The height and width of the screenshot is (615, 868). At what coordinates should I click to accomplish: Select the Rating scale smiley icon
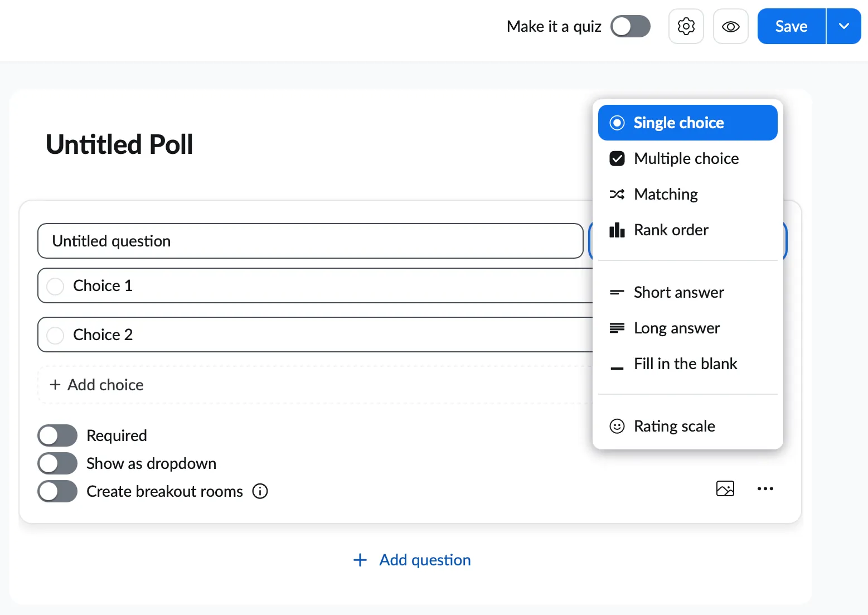pos(617,426)
